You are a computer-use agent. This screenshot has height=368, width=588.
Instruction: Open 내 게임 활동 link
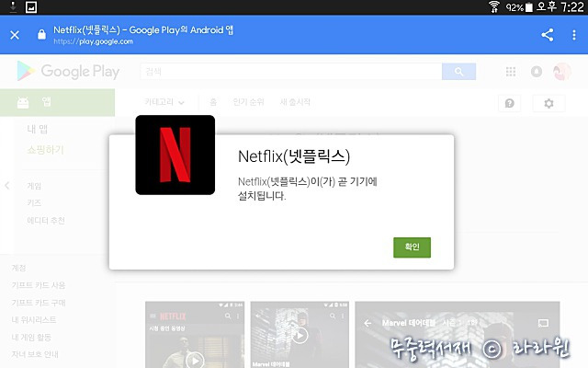point(31,338)
